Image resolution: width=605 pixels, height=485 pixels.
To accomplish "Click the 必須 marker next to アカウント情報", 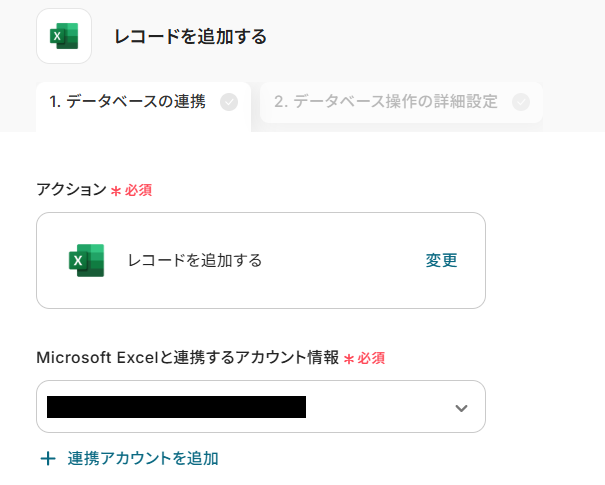I will coord(371,357).
